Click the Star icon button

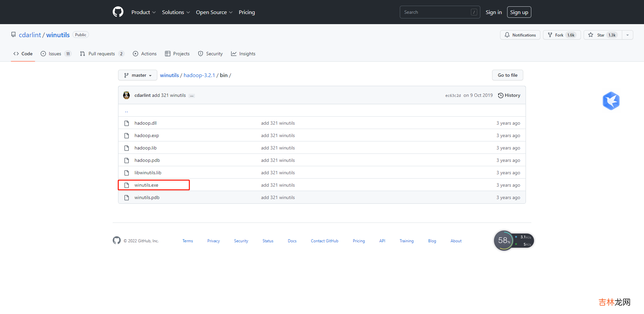pos(591,35)
